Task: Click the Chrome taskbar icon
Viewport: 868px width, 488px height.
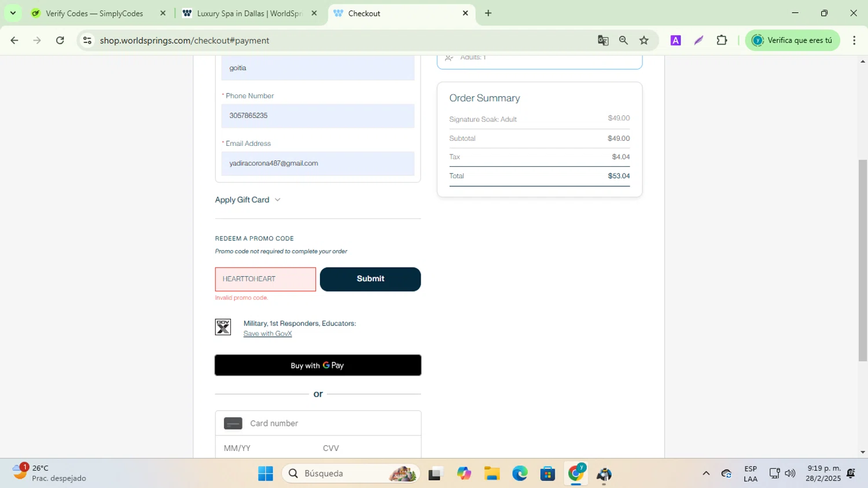Action: click(x=576, y=474)
